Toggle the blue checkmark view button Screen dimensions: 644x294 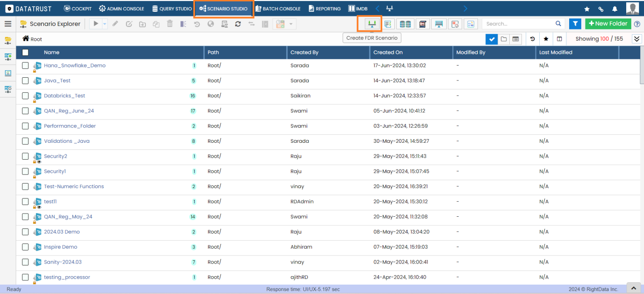tap(492, 39)
